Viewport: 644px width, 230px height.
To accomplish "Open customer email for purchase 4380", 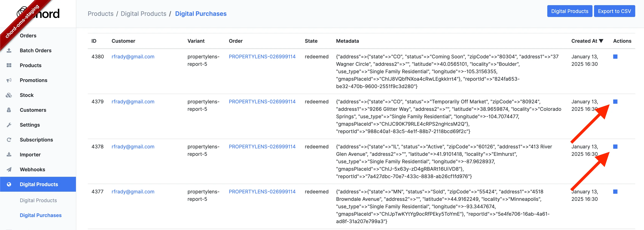I will (133, 57).
